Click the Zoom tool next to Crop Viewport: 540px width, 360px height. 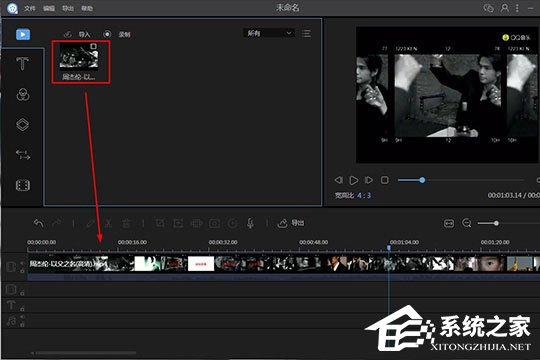[x=178, y=223]
